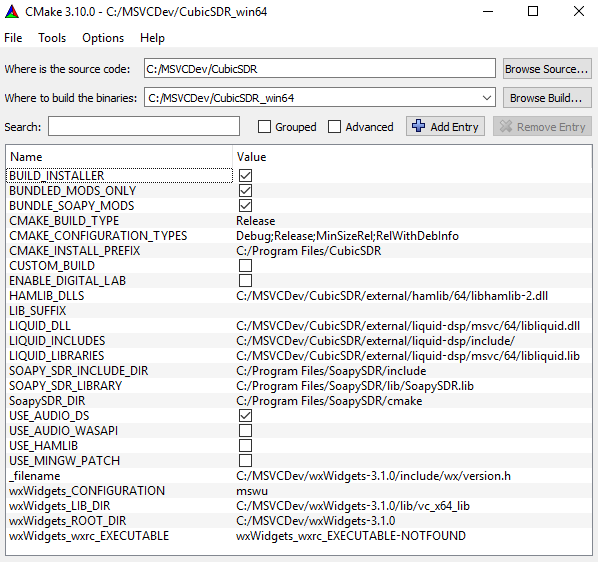
Task: Select wxWidgets_wxrc_EXECUTABLE entry
Action: (x=89, y=536)
